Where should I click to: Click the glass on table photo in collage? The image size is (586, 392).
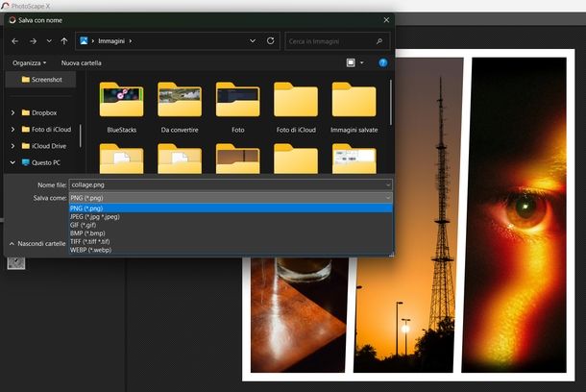coord(299,314)
